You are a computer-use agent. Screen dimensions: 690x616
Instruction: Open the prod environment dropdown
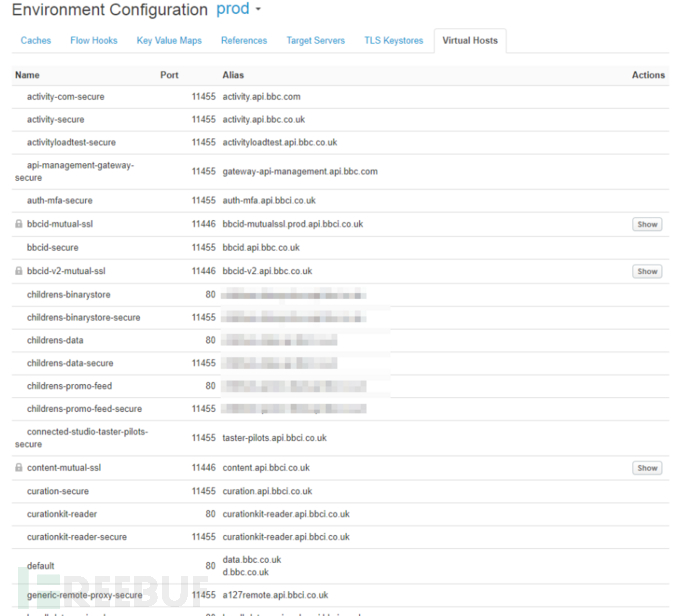pyautogui.click(x=239, y=9)
